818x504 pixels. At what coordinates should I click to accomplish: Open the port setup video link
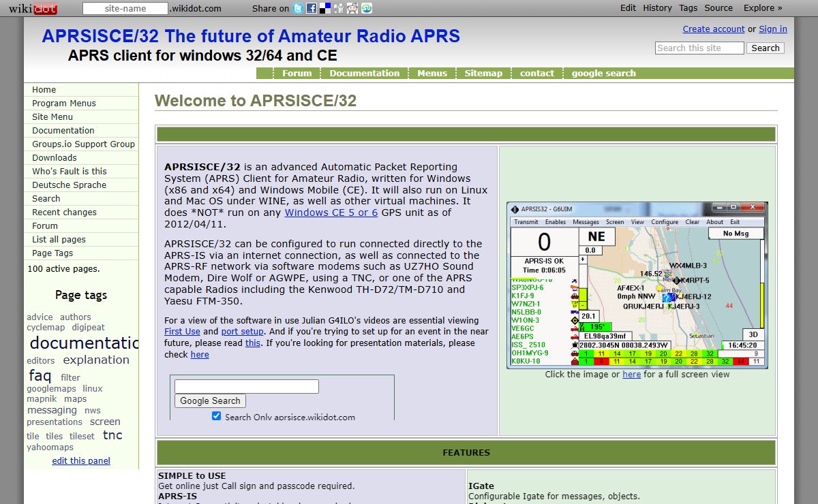[x=242, y=332]
